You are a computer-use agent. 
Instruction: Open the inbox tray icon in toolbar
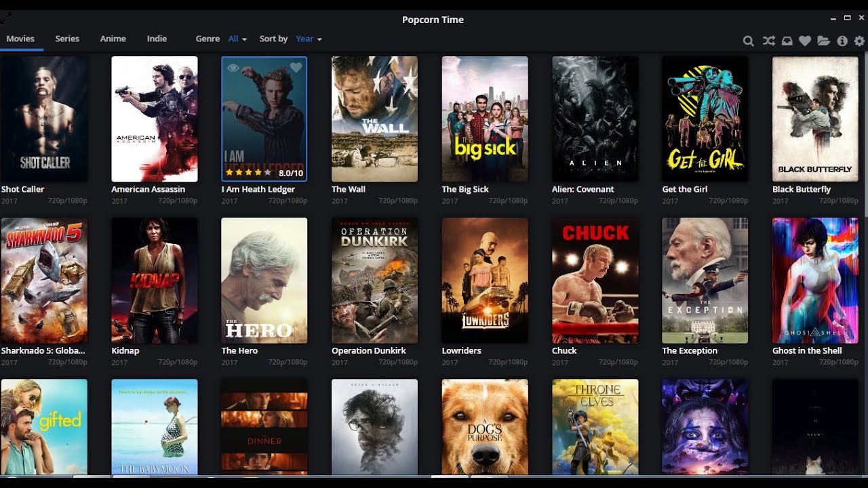click(x=787, y=41)
